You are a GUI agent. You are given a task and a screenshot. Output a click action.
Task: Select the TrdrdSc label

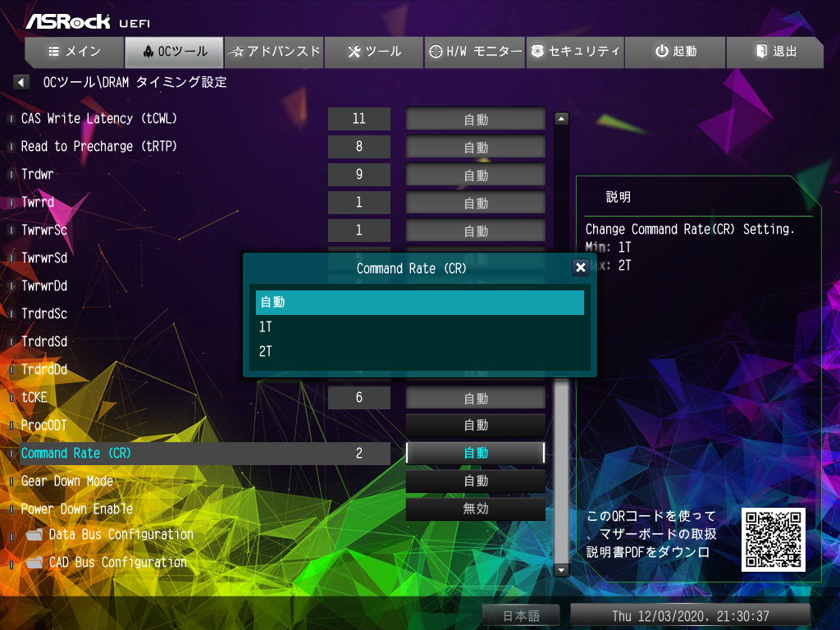(x=44, y=314)
